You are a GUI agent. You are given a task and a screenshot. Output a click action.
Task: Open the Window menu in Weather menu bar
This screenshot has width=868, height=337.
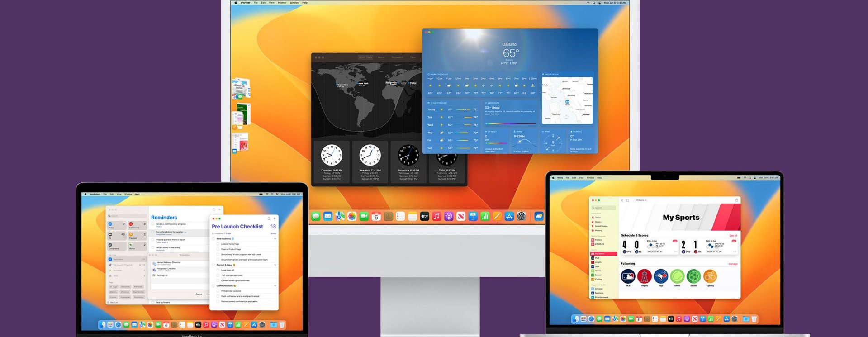point(294,3)
